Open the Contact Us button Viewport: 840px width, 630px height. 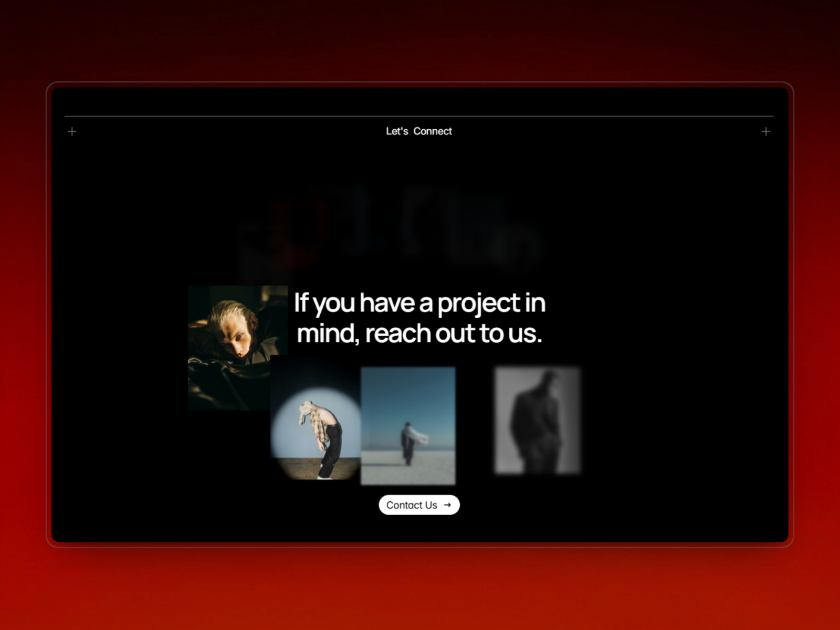[419, 505]
